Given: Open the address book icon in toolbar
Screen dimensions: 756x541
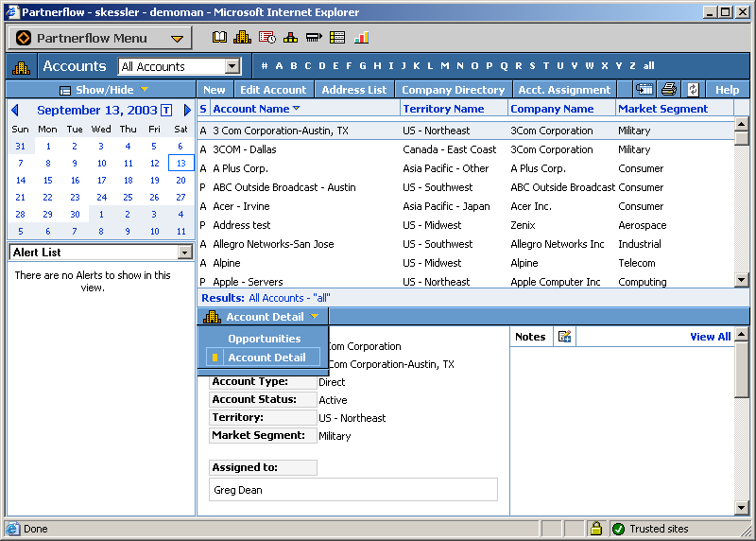Looking at the screenshot, I should coord(219,37).
